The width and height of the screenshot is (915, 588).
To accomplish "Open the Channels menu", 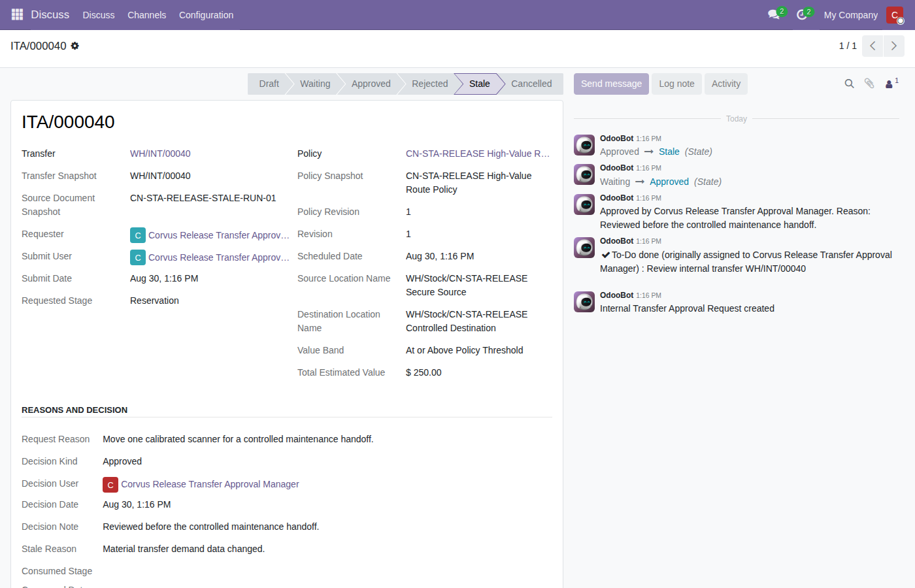I will click(146, 14).
